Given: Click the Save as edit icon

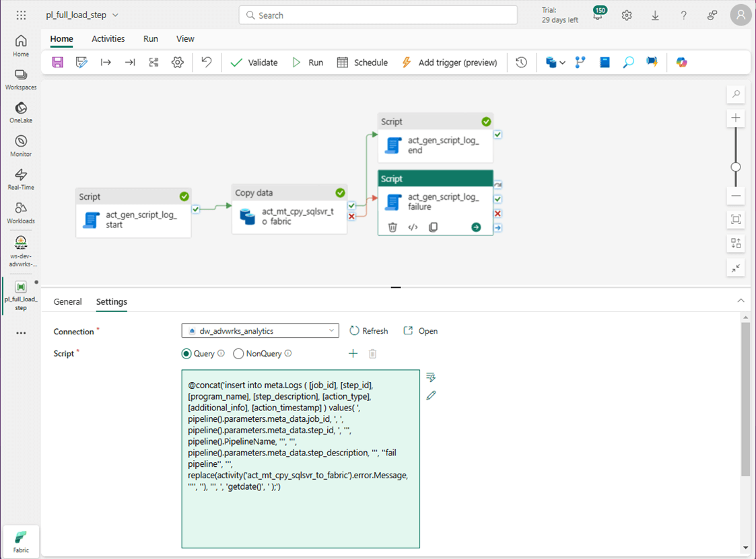Looking at the screenshot, I should (81, 62).
